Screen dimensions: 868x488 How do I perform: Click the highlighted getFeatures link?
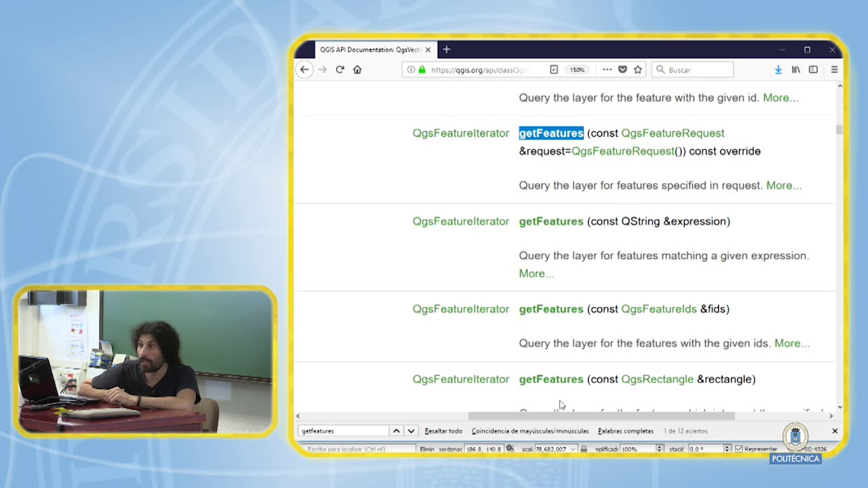(x=551, y=134)
